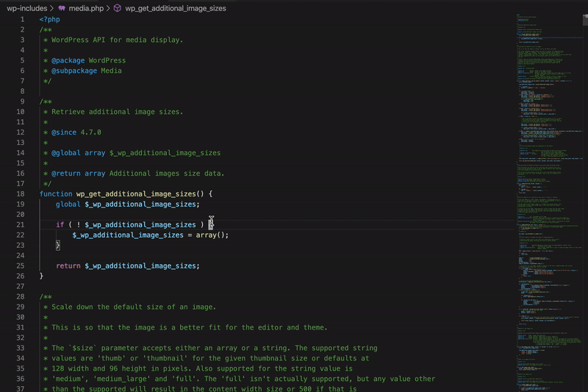Click the 'if' keyword on line 21
Screen dimensions: 588x392
pyautogui.click(x=60, y=225)
